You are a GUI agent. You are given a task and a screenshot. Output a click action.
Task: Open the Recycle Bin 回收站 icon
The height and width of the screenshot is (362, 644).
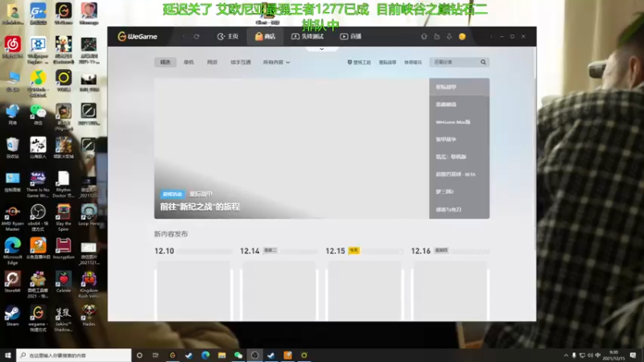click(x=13, y=148)
